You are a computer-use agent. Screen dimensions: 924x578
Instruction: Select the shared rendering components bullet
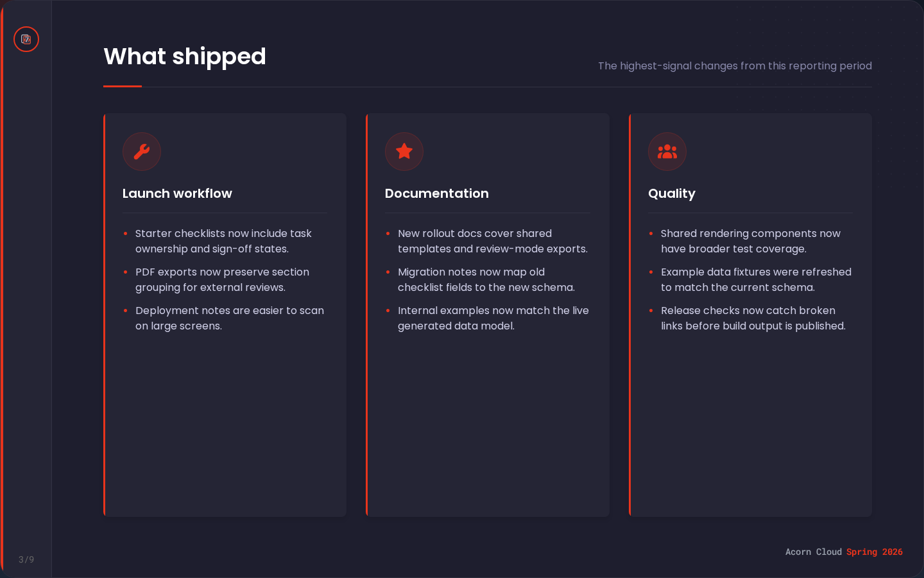pyautogui.click(x=750, y=241)
